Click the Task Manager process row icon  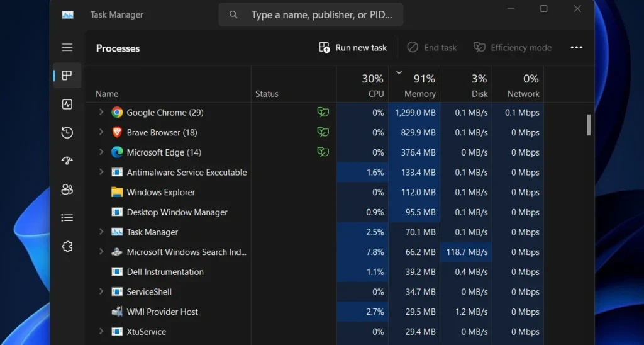(x=117, y=232)
